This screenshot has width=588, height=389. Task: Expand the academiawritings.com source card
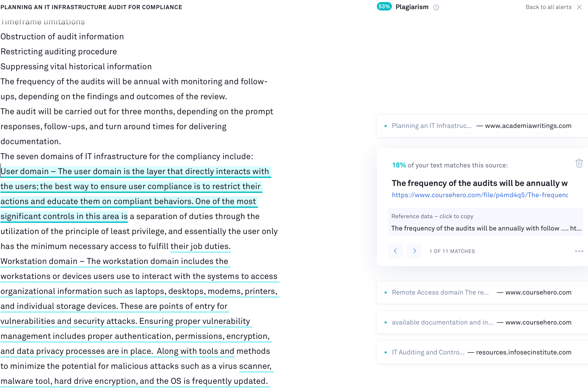(x=482, y=126)
